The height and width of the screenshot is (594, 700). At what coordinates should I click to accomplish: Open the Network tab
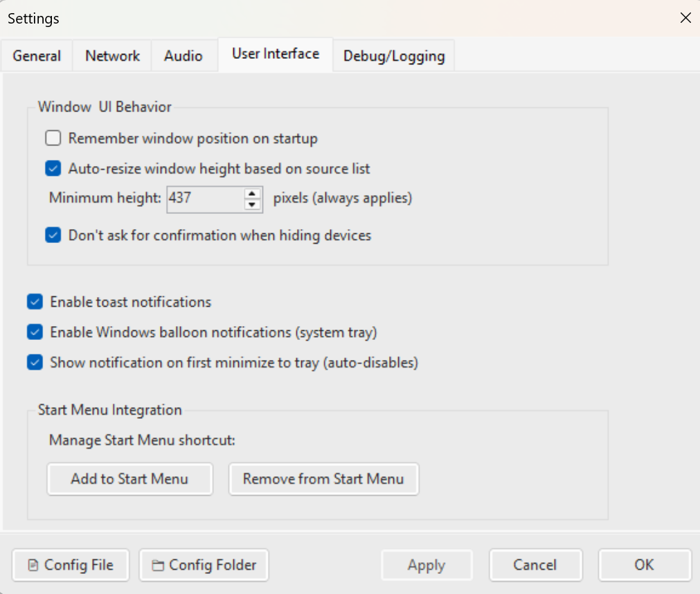[113, 56]
